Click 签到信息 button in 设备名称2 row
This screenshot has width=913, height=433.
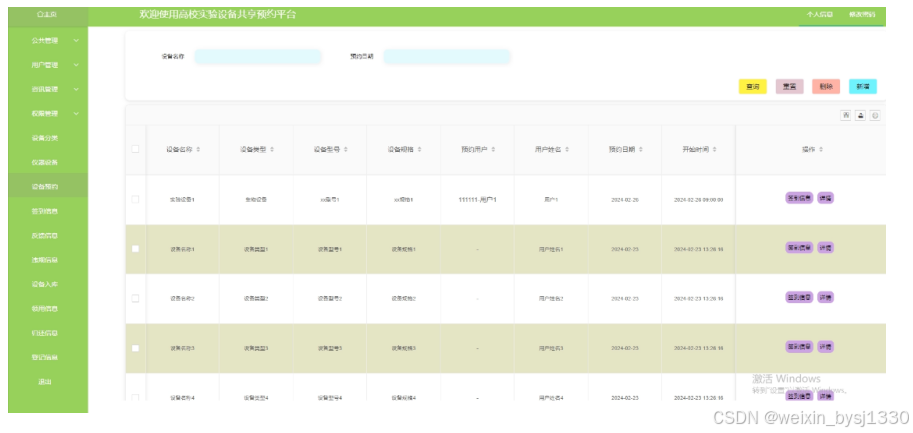pos(799,297)
